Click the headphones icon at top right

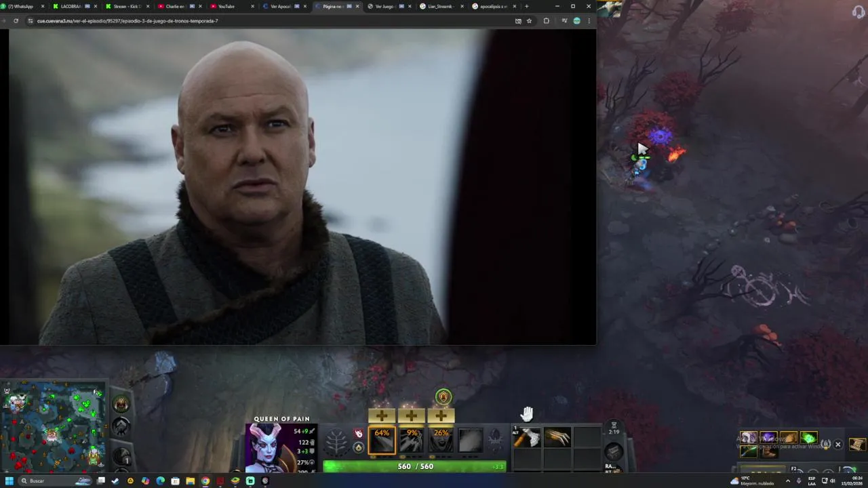pyautogui.click(x=858, y=12)
